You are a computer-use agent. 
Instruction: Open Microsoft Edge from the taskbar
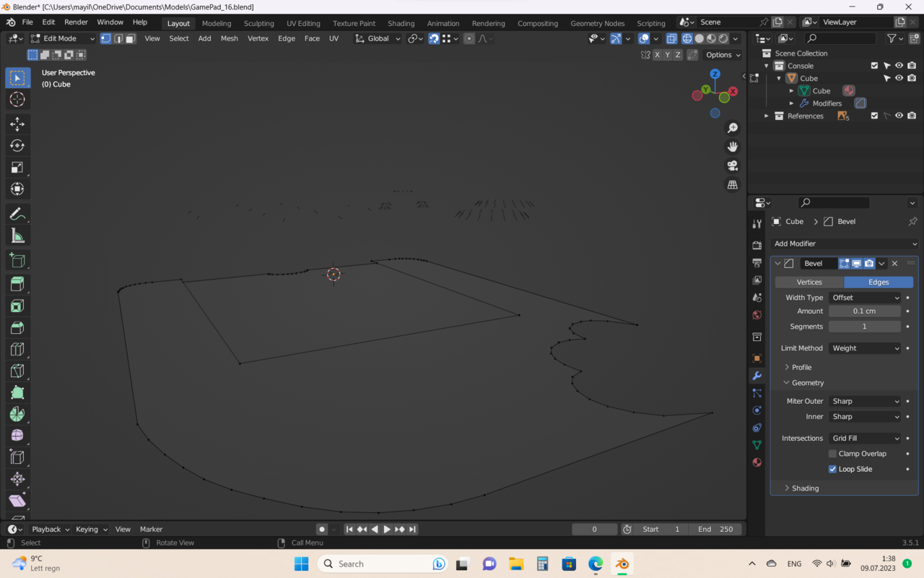coord(596,564)
